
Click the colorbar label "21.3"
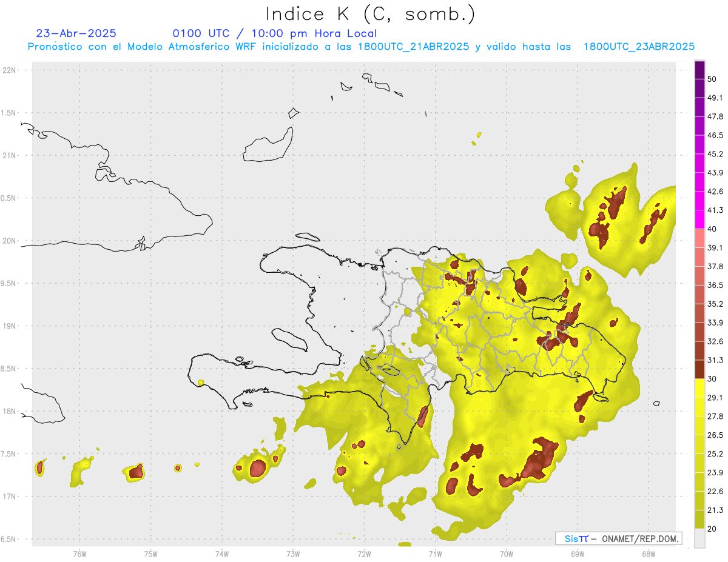[715, 510]
